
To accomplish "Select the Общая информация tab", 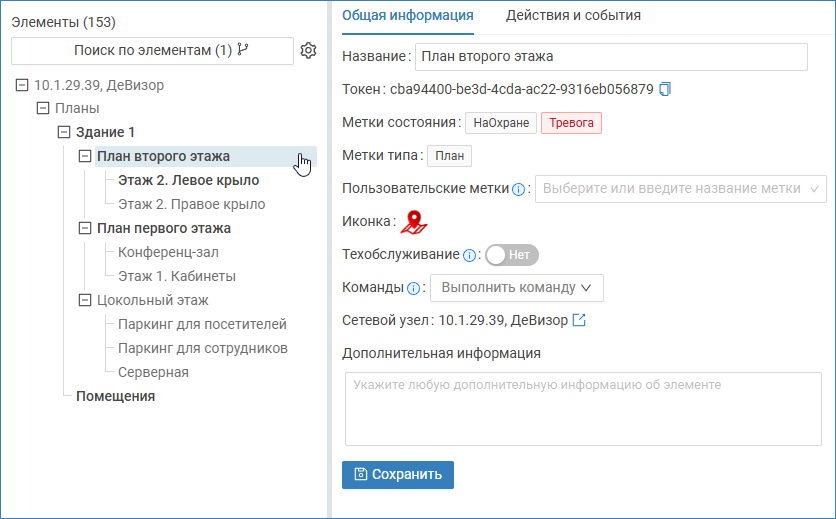I will (x=407, y=15).
